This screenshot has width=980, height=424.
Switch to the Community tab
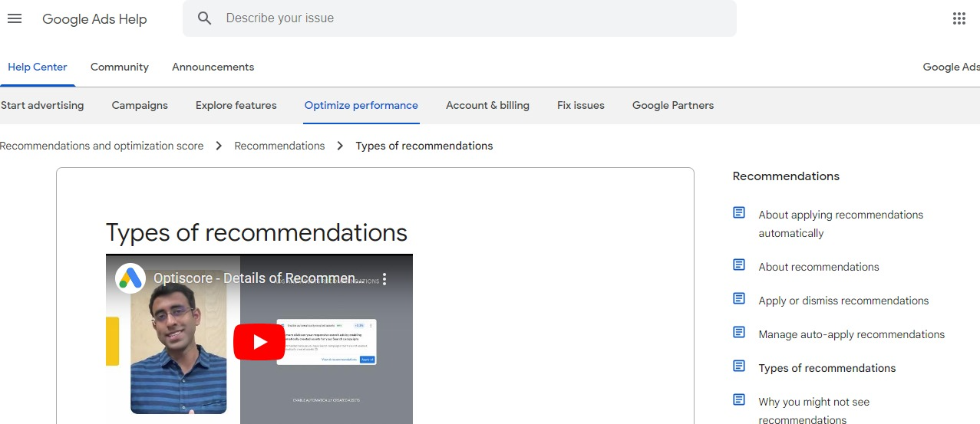[120, 67]
